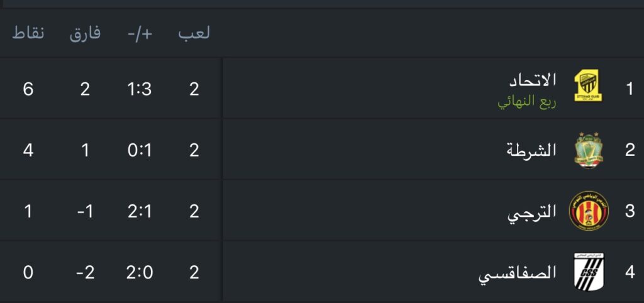The image size is (644, 303).
Task: Select the -/+ goals column header
Action: coord(140,34)
